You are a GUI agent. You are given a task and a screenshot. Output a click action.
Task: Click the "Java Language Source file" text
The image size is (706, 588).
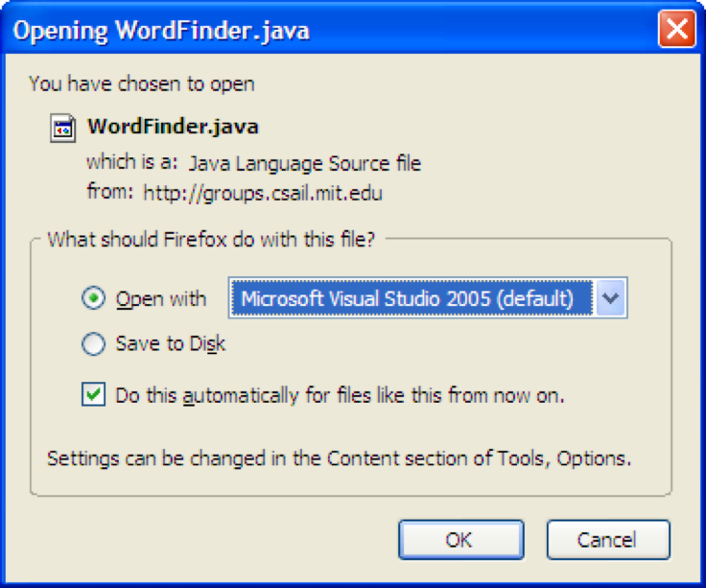304,164
